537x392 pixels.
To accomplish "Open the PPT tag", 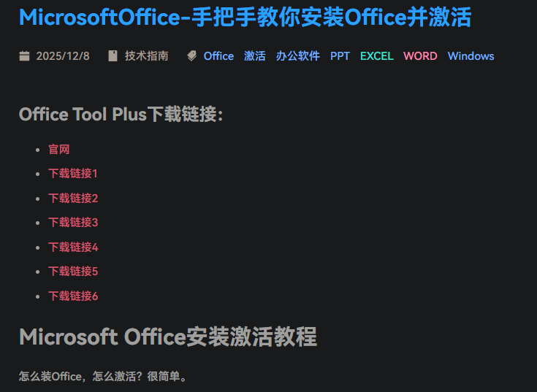I will click(x=340, y=56).
